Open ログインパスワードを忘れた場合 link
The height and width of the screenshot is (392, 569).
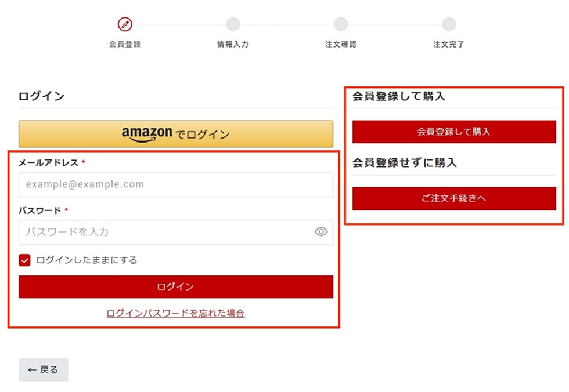(x=175, y=313)
